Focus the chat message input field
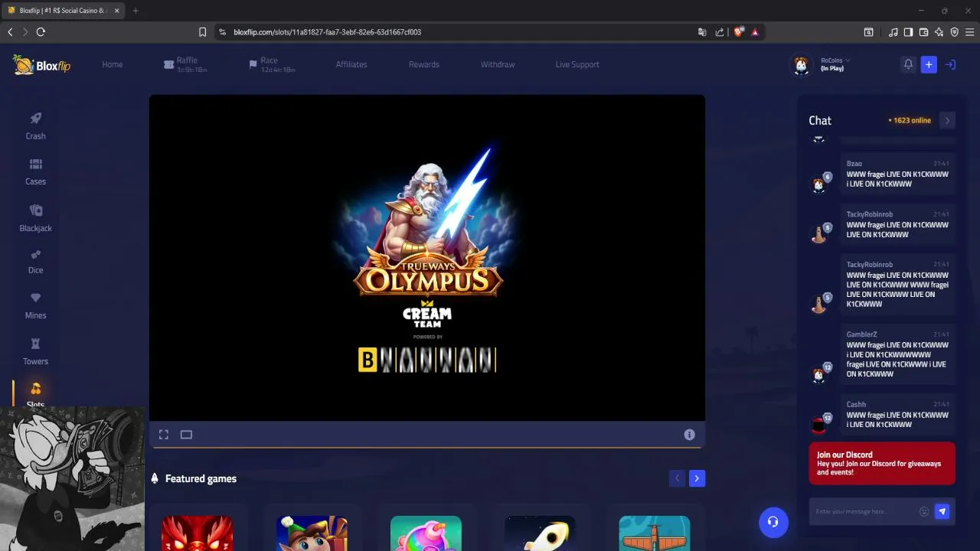 click(864, 511)
